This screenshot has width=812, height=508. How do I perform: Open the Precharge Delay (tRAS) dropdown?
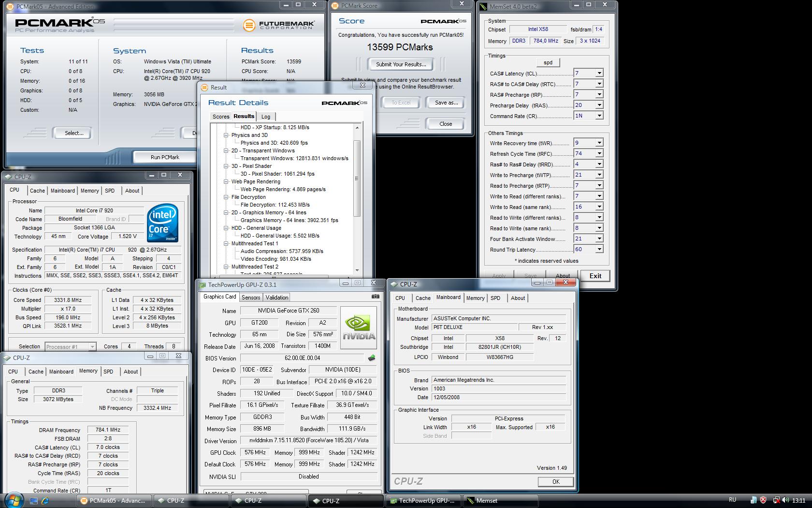pyautogui.click(x=599, y=105)
